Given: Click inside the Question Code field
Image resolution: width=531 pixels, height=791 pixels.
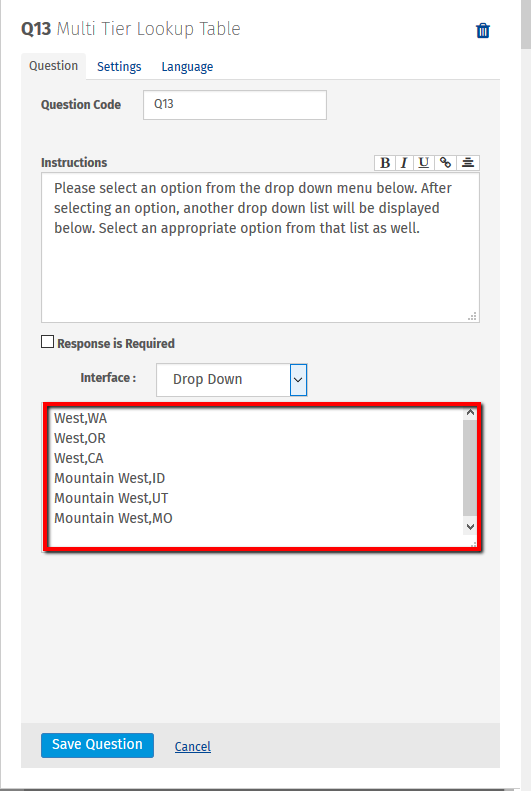Looking at the screenshot, I should (235, 105).
